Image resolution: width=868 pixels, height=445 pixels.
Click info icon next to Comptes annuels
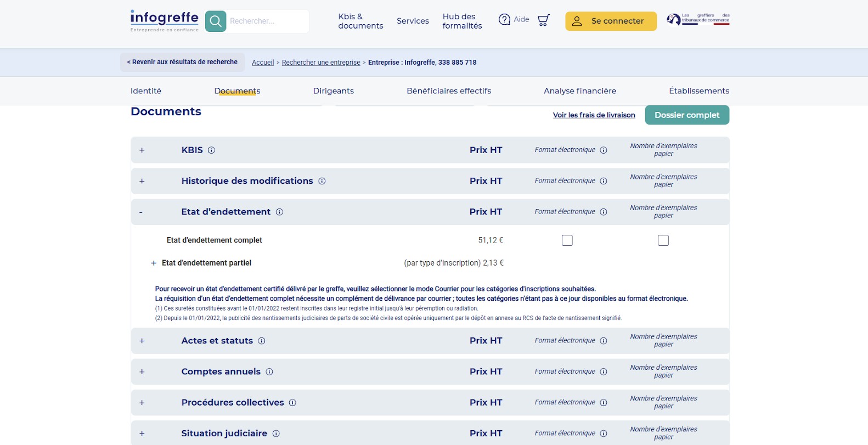[269, 372]
